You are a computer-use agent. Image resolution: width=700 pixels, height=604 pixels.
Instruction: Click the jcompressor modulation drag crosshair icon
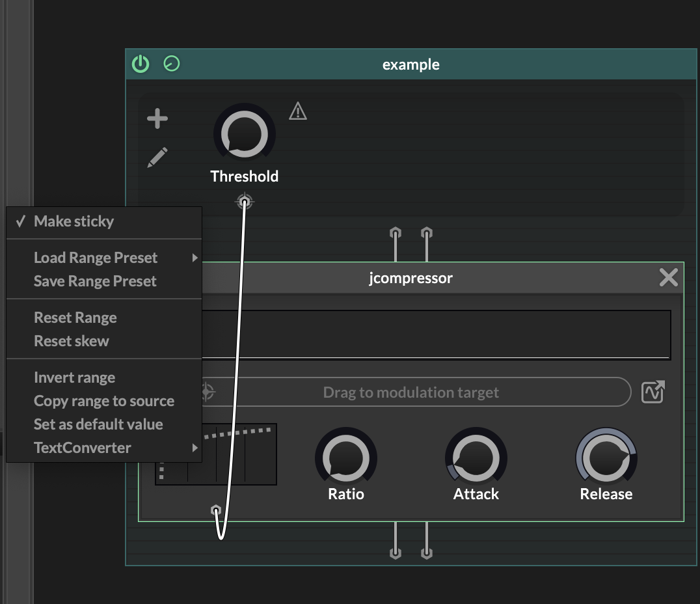[208, 392]
